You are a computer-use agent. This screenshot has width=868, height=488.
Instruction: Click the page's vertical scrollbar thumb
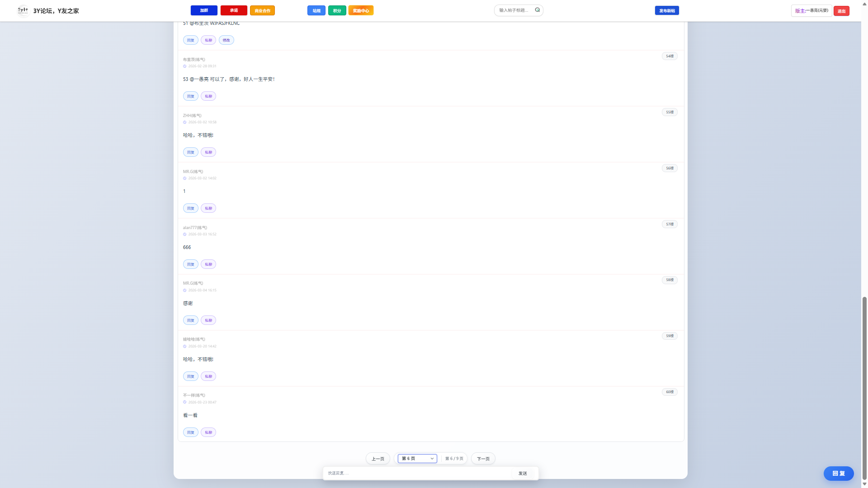point(864,389)
